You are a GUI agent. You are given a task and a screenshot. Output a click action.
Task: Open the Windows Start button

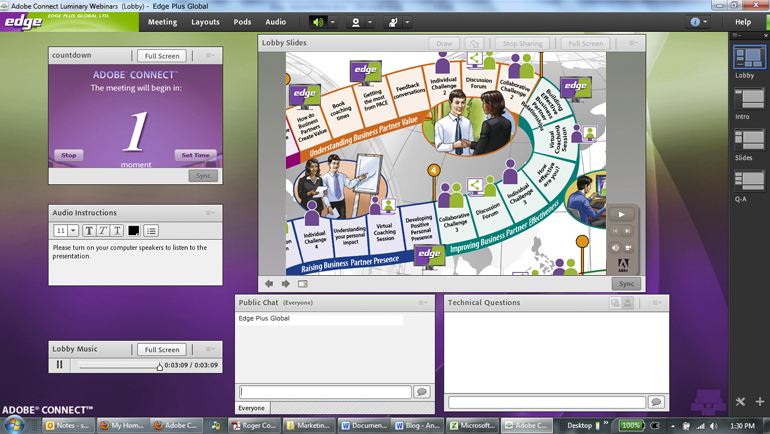[14, 425]
